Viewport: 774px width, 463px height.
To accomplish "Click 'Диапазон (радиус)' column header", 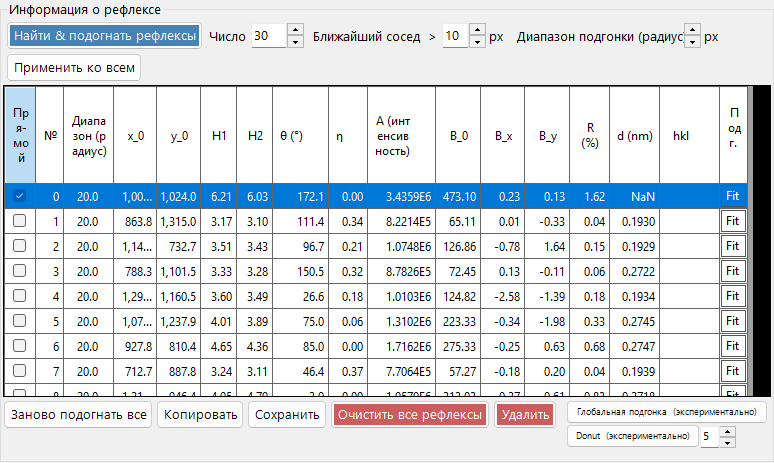I will 89,135.
